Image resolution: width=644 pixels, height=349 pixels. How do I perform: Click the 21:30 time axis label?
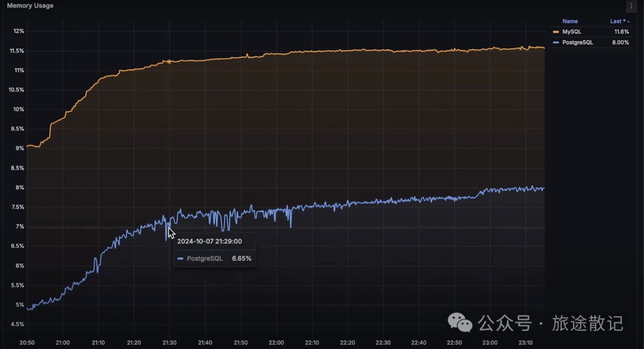point(169,343)
